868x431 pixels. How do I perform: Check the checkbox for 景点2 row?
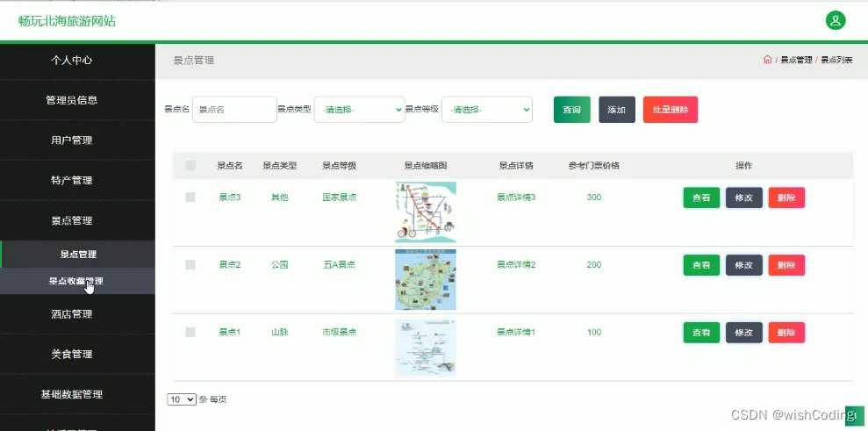click(190, 265)
